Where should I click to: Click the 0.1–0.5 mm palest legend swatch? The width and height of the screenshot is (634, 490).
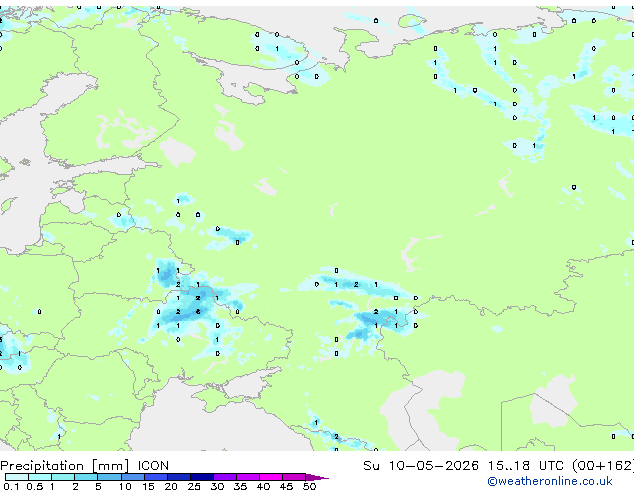pyautogui.click(x=17, y=477)
